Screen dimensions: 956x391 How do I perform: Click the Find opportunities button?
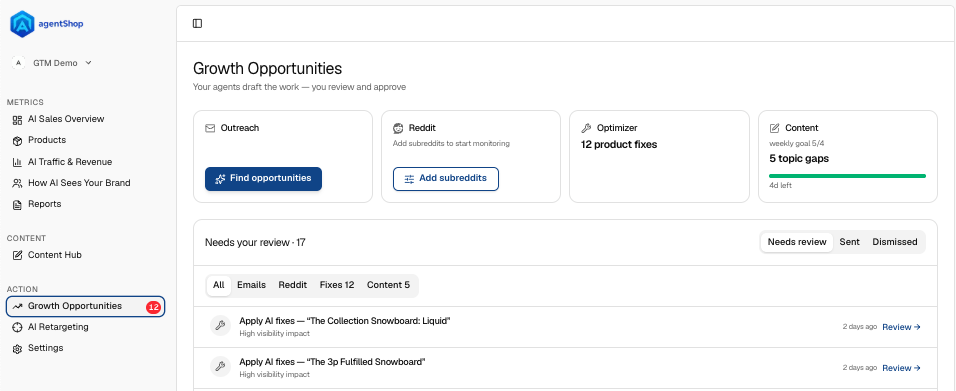[x=263, y=179]
